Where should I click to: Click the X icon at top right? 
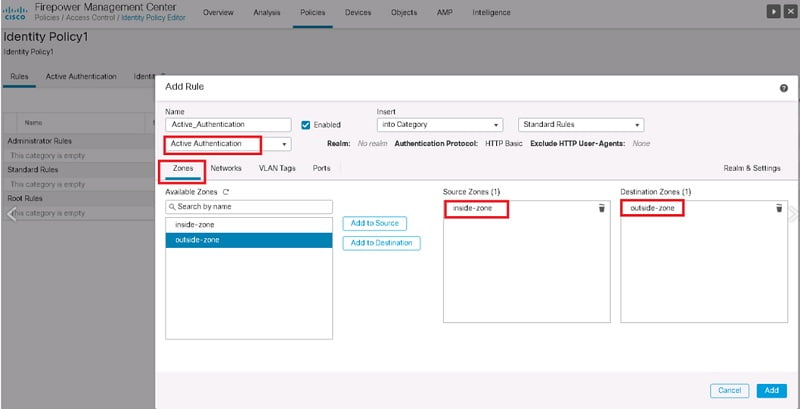[x=789, y=12]
